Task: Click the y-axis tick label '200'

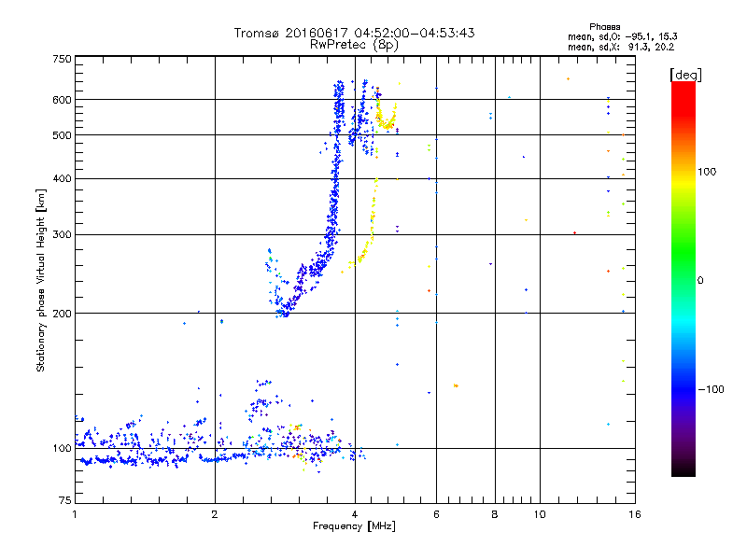Action: (63, 314)
